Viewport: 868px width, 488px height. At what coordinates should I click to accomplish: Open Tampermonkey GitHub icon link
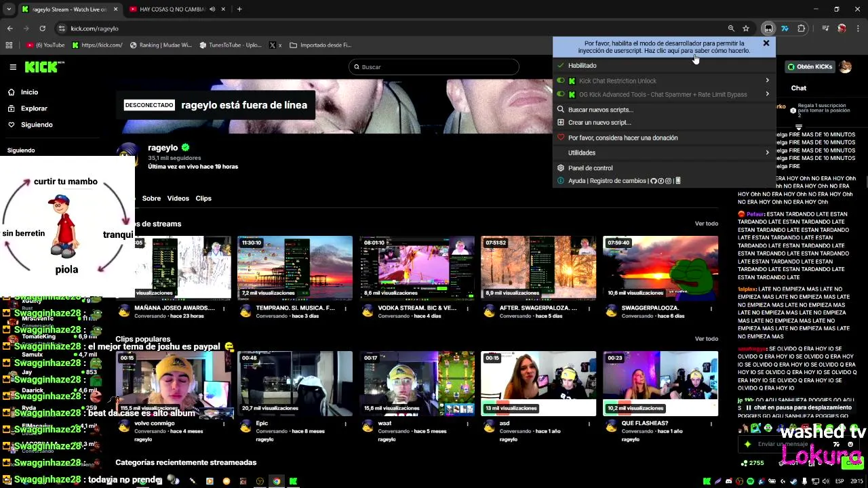(x=654, y=181)
